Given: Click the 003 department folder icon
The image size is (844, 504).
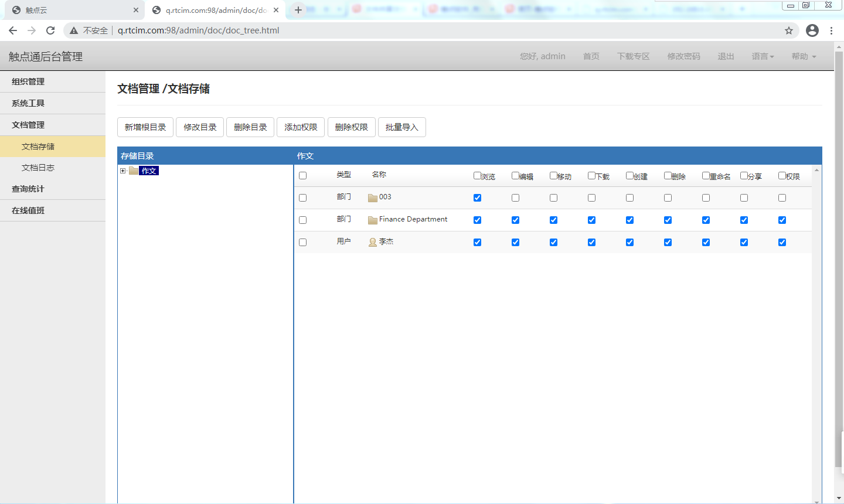Looking at the screenshot, I should [372, 197].
